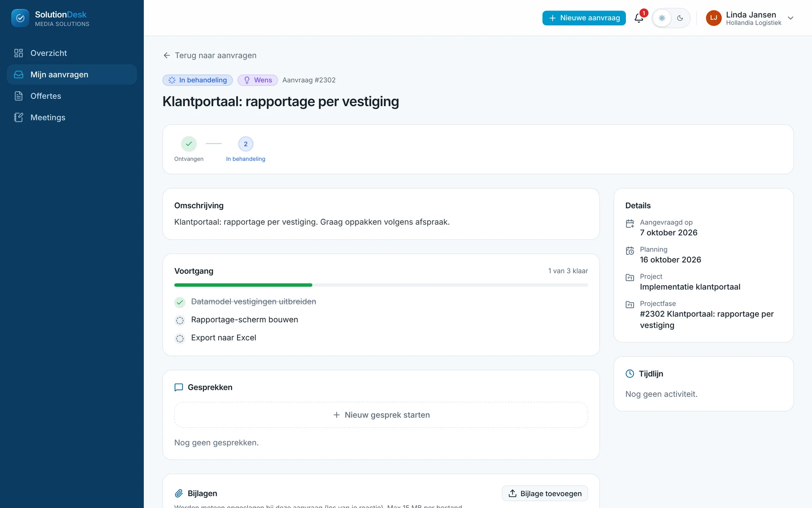Go to Mijn aanvragen
Viewport: 812px width, 508px height.
72,75
